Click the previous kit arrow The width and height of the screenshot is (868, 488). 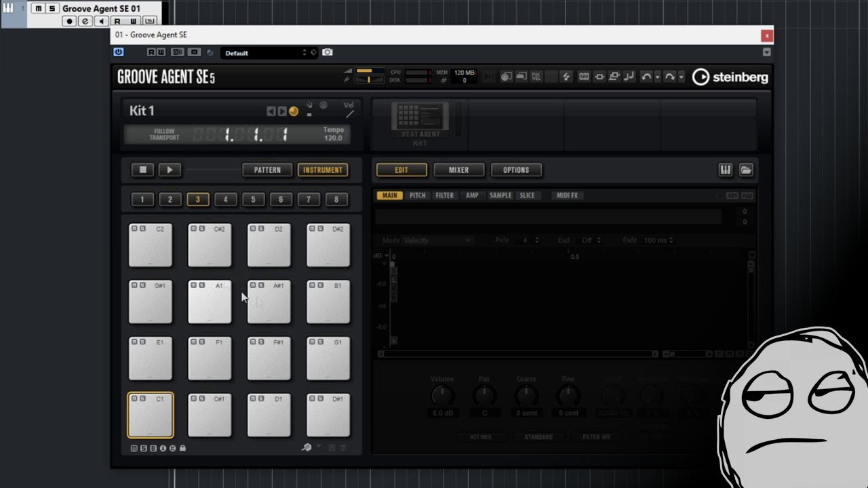[x=271, y=111]
